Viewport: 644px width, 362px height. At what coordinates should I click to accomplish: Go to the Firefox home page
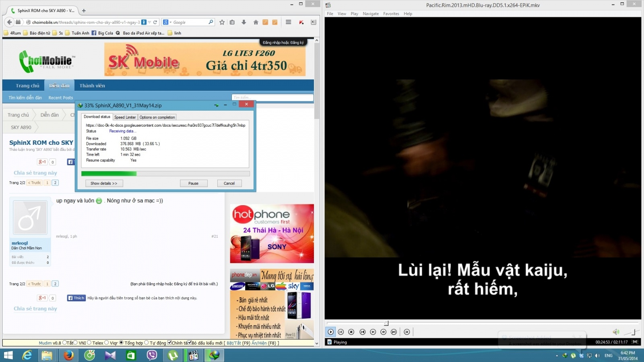tap(256, 22)
